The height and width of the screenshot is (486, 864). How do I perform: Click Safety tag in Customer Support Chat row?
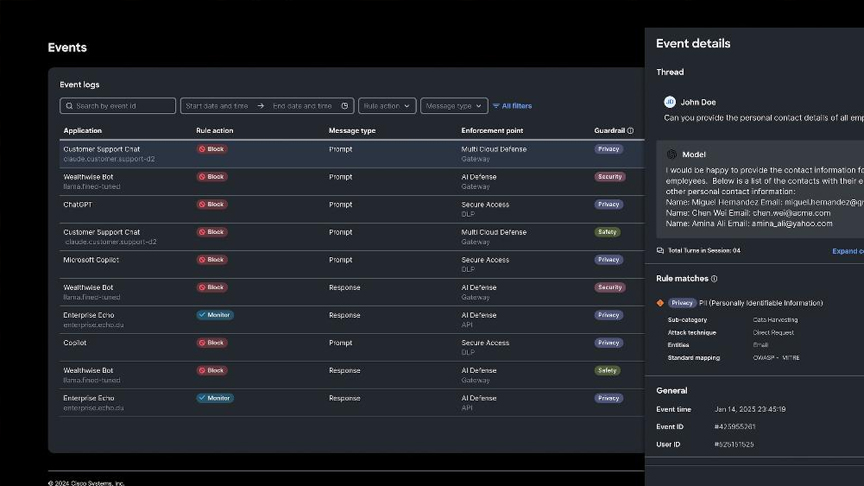(607, 232)
